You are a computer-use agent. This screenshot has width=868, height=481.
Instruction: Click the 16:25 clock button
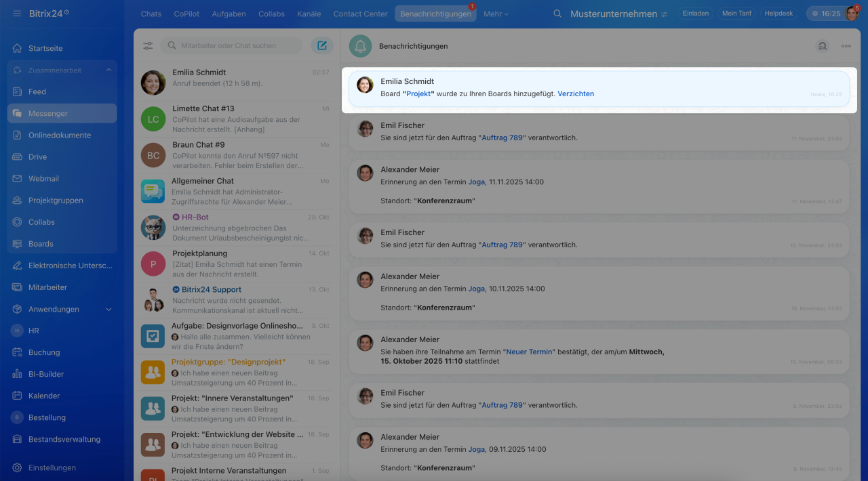[825, 14]
